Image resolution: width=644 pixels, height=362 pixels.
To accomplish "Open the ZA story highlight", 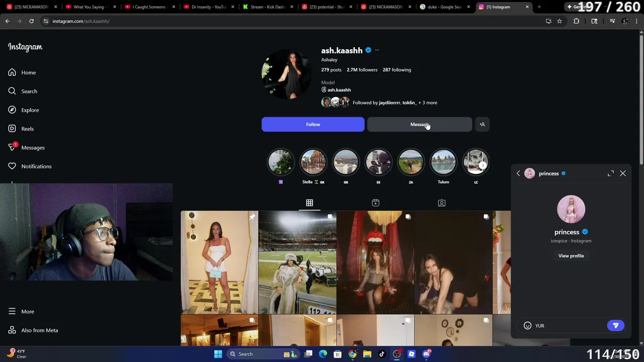I will point(411,162).
